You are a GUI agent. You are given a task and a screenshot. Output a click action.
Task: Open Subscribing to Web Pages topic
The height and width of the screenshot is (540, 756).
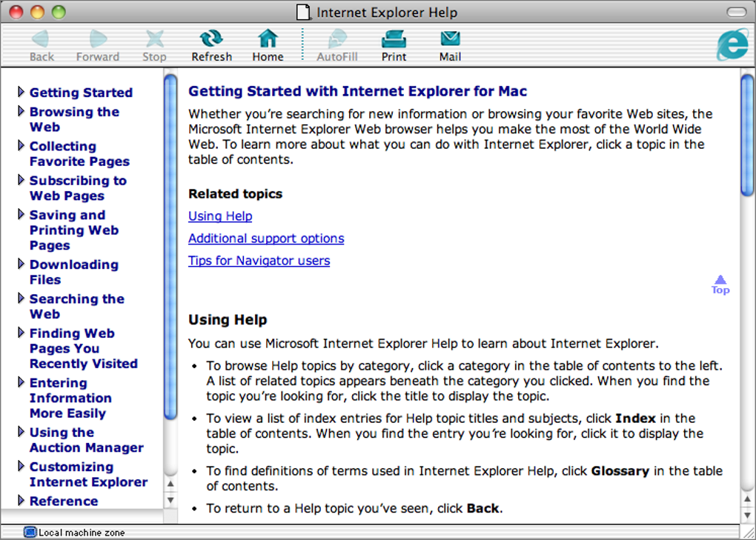coord(78,188)
